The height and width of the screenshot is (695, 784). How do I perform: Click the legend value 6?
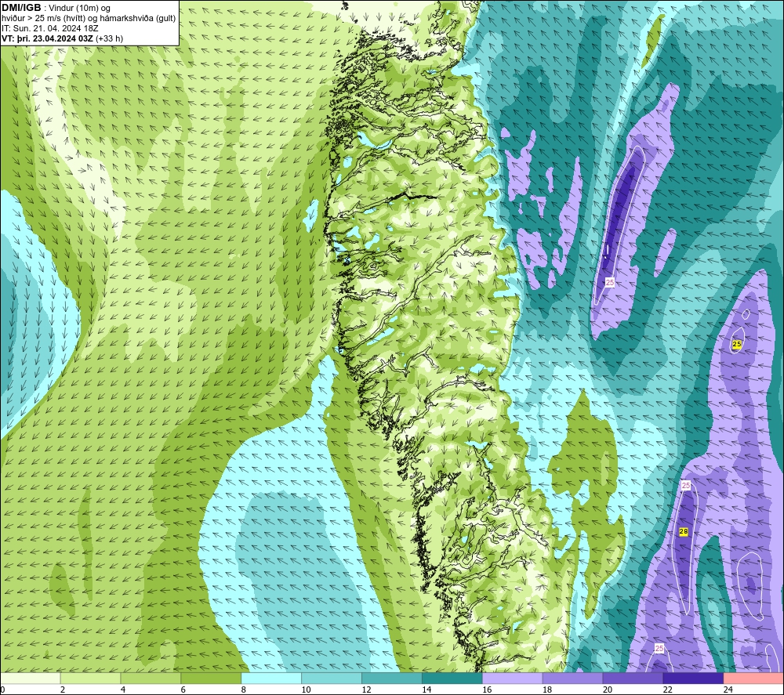tap(183, 690)
